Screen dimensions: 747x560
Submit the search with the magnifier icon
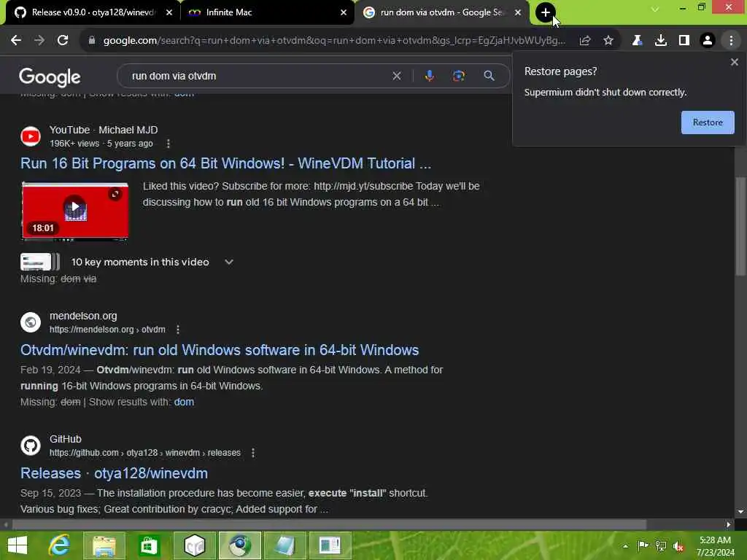click(489, 76)
